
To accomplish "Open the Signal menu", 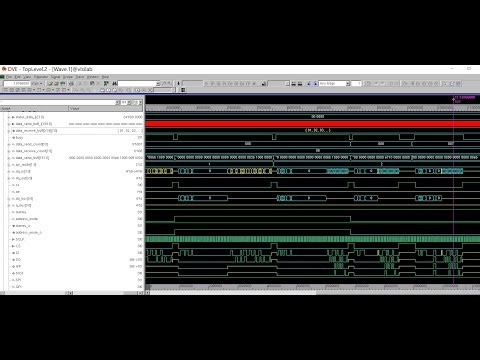I will [55, 77].
